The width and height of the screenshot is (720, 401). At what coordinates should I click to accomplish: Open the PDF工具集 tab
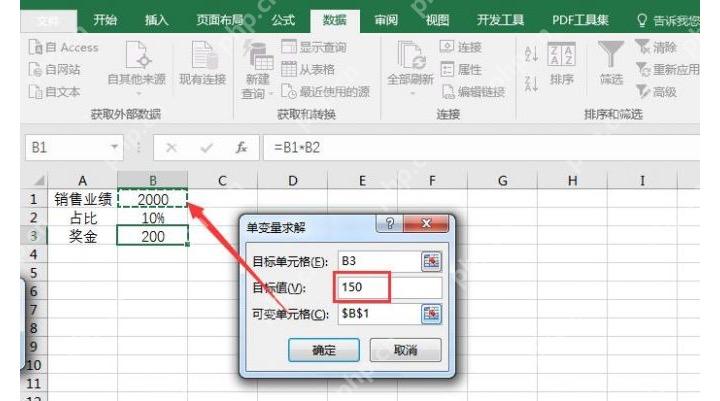coord(580,20)
